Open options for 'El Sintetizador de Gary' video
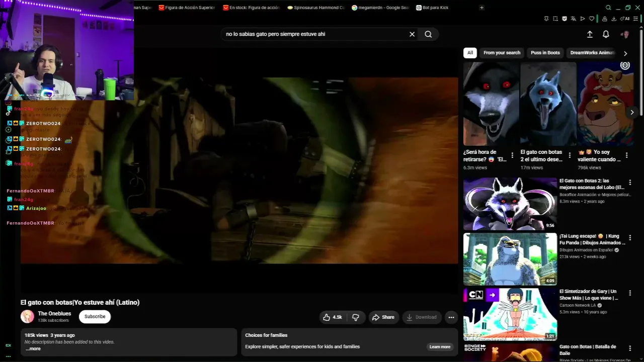This screenshot has width=644, height=362. pos(630,293)
